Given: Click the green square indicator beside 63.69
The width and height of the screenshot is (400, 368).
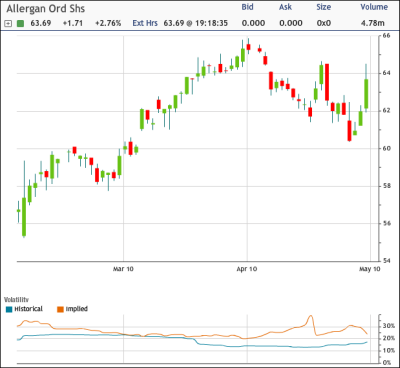Looking at the screenshot, I should 21,23.
